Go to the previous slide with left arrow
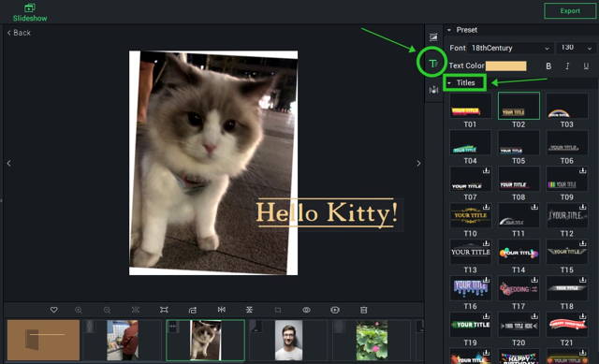Screen dimensions: 599x364 (9, 163)
